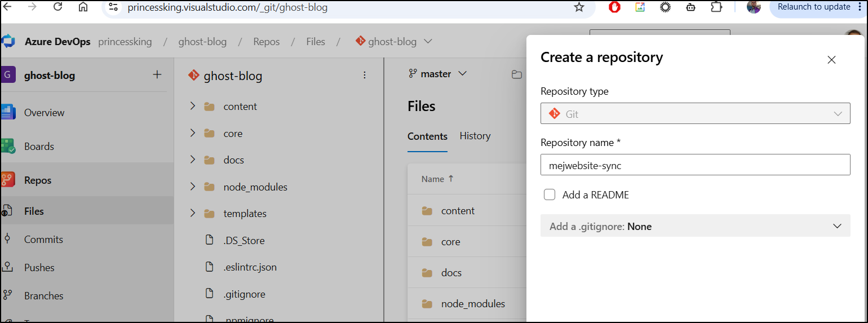Click the browser back arrow
Viewport: 868px width, 323px height.
(x=7, y=7)
